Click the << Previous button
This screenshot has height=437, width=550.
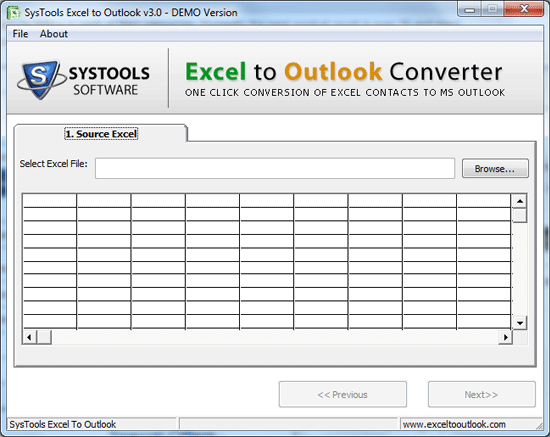[x=343, y=395]
